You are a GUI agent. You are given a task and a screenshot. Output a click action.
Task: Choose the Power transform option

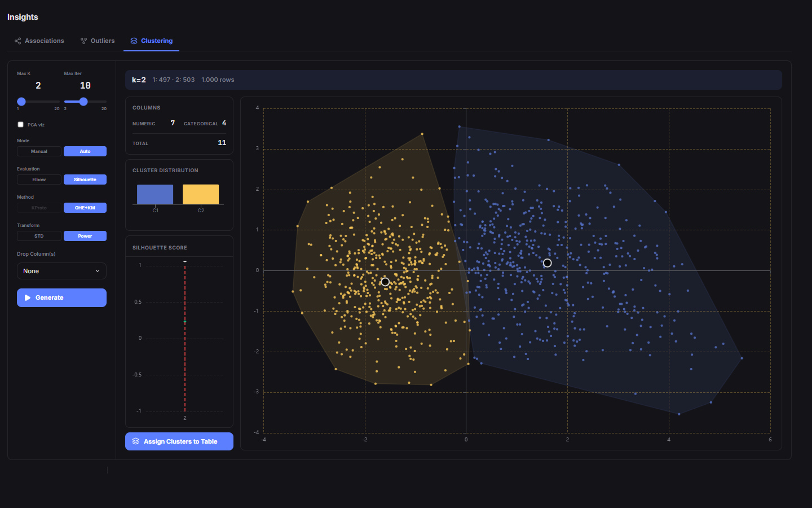click(85, 236)
